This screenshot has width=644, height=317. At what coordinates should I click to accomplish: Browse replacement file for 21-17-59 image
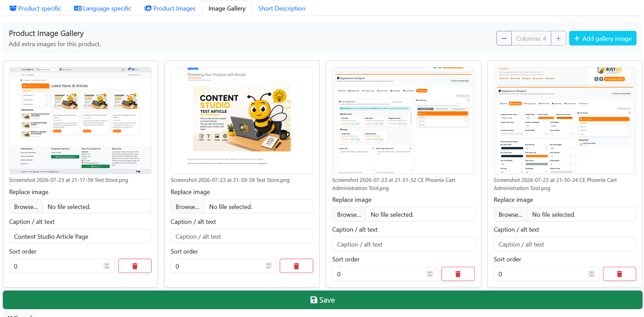(26, 206)
